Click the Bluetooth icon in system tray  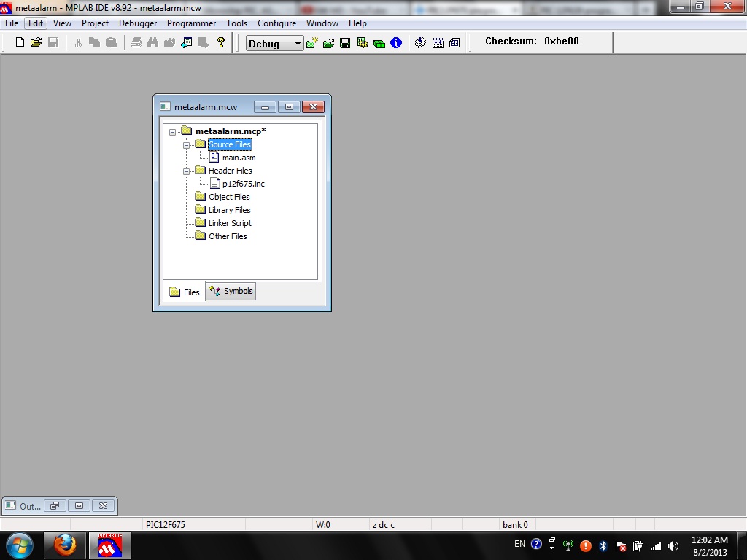(x=603, y=545)
